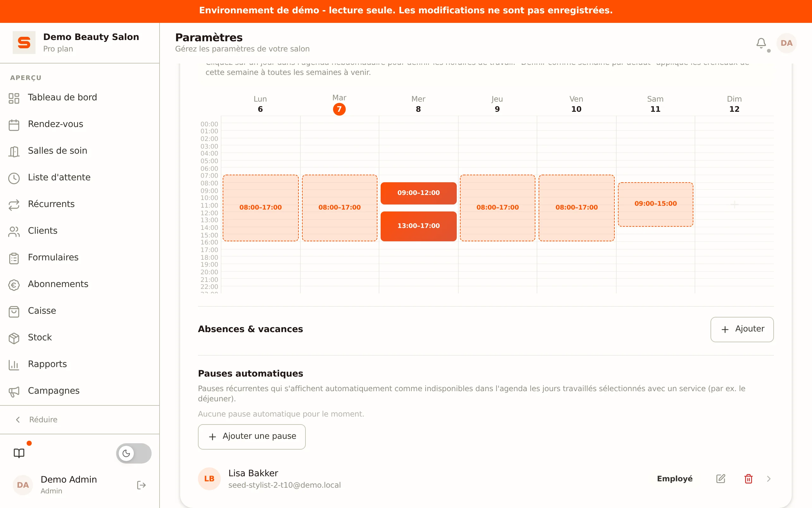Click the Liste d'attente clock icon
This screenshot has height=508, width=812.
pyautogui.click(x=14, y=178)
